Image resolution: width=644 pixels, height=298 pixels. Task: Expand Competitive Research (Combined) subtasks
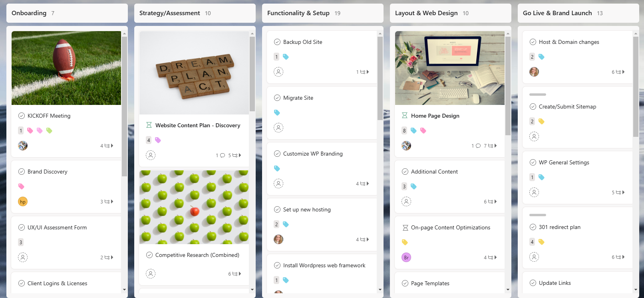240,274
